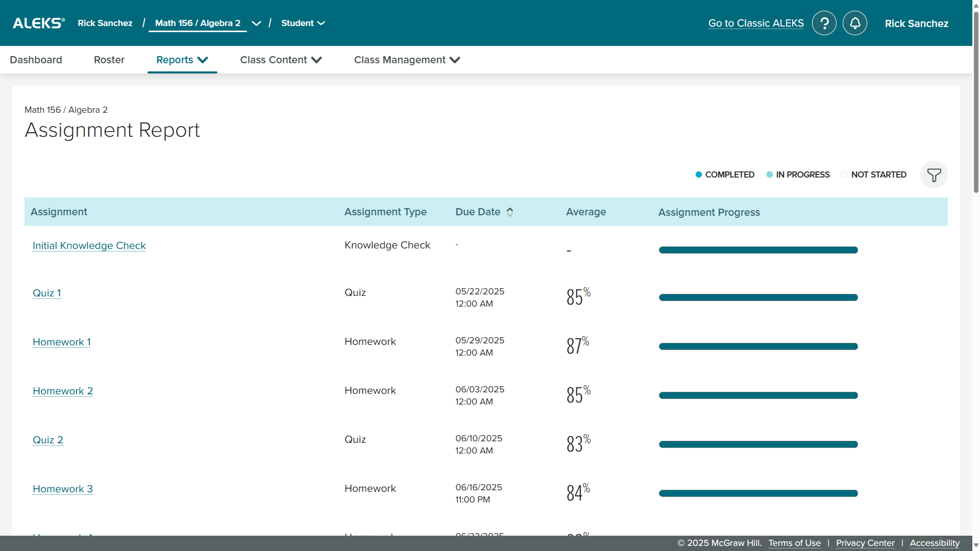Click the Assignment column header
Image resolution: width=980 pixels, height=551 pixels.
click(x=59, y=212)
